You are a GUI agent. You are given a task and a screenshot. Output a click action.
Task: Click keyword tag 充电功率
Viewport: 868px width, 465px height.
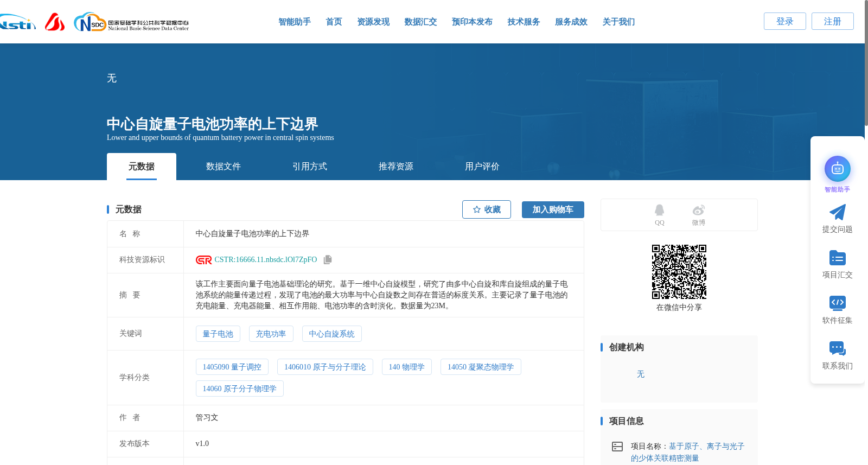tap(271, 334)
